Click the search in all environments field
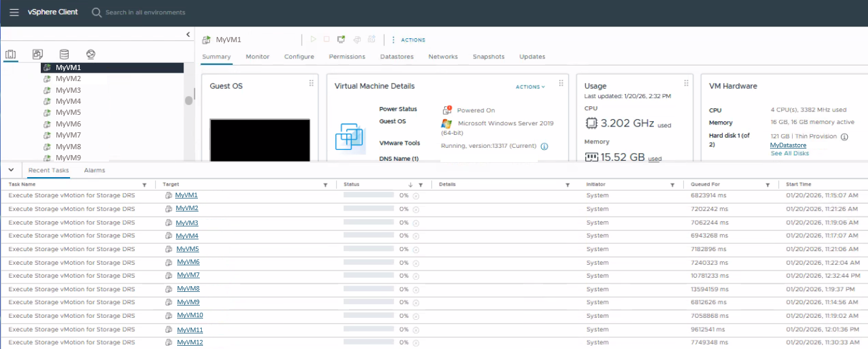The width and height of the screenshot is (868, 349). click(145, 12)
